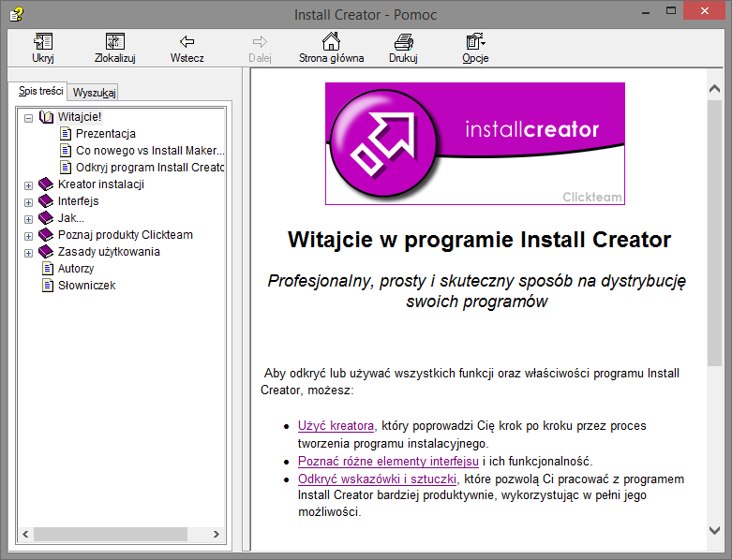Image resolution: width=732 pixels, height=560 pixels.
Task: Open the Autorzy topic
Action: 76,269
